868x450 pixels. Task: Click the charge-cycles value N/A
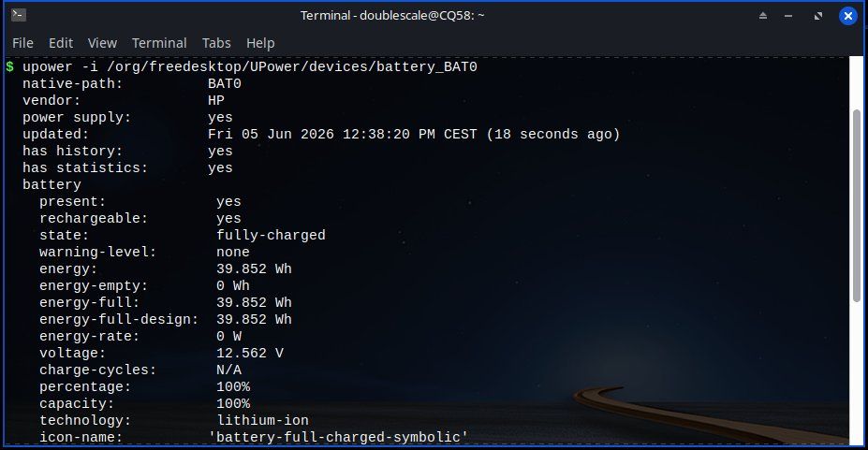pos(229,370)
